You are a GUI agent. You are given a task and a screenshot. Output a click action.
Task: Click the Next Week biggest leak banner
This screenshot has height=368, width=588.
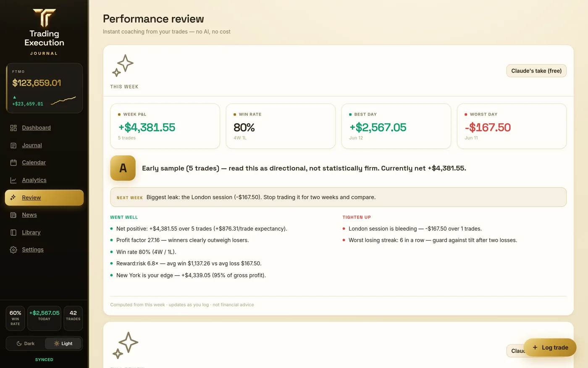(x=339, y=197)
